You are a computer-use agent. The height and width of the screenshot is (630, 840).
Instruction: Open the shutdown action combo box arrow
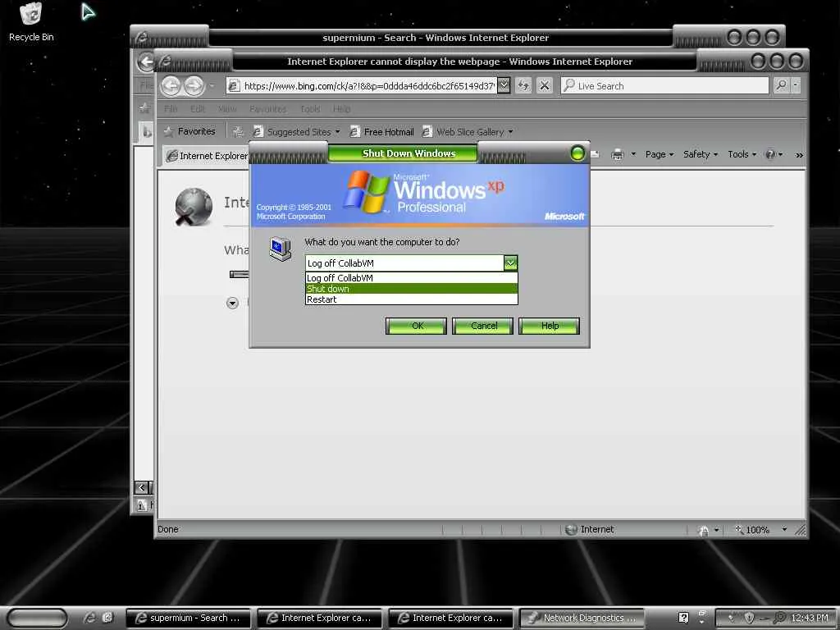(x=510, y=263)
